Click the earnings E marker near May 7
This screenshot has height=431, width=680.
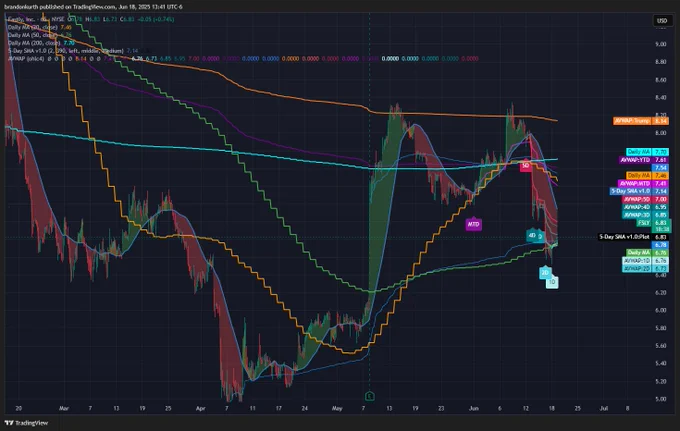coord(369,395)
